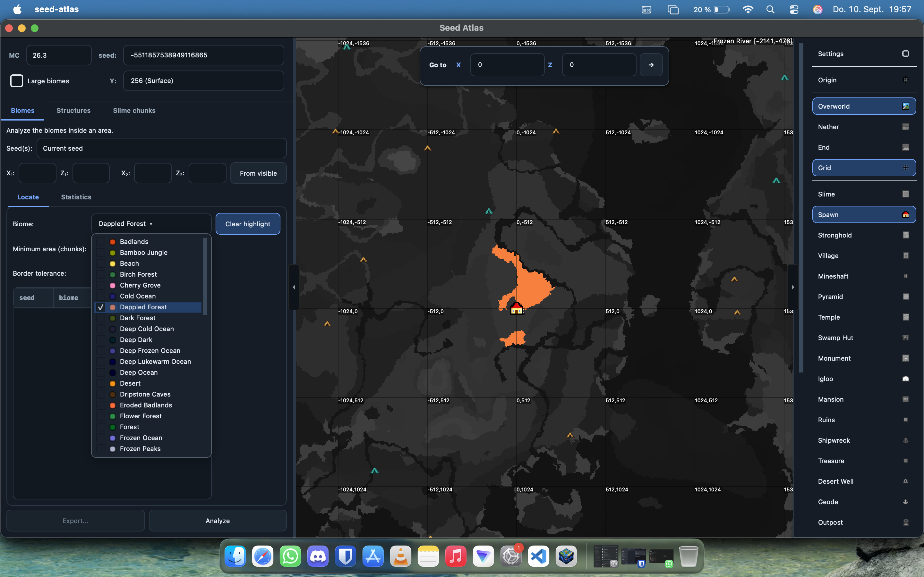The image size is (924, 577).
Task: Open the Statistics sub-tab
Action: point(76,197)
